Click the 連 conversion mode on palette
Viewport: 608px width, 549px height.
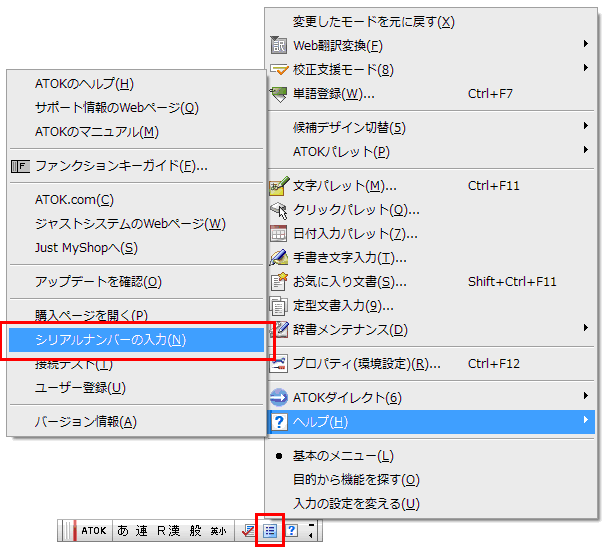pos(142,530)
